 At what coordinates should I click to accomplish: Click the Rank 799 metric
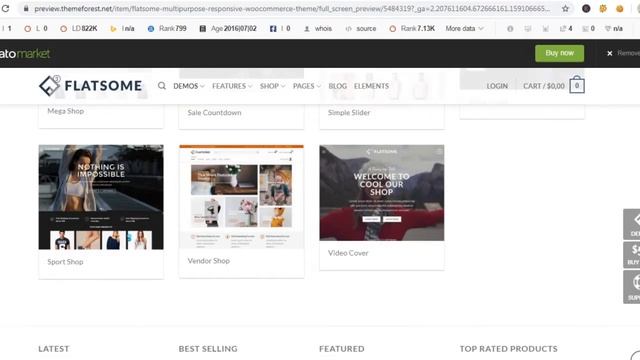[167, 29]
